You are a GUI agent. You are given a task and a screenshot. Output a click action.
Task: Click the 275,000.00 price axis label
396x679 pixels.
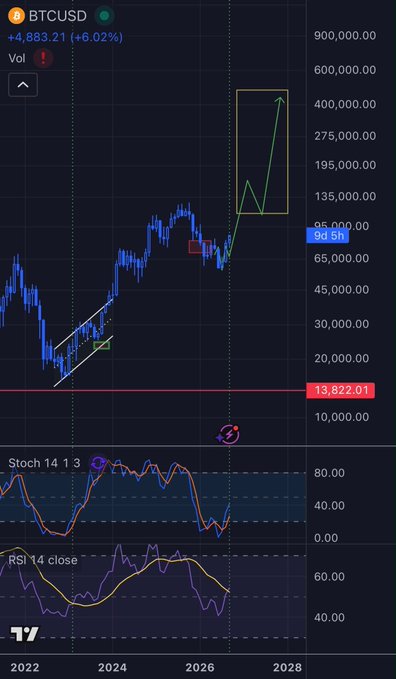click(x=345, y=136)
